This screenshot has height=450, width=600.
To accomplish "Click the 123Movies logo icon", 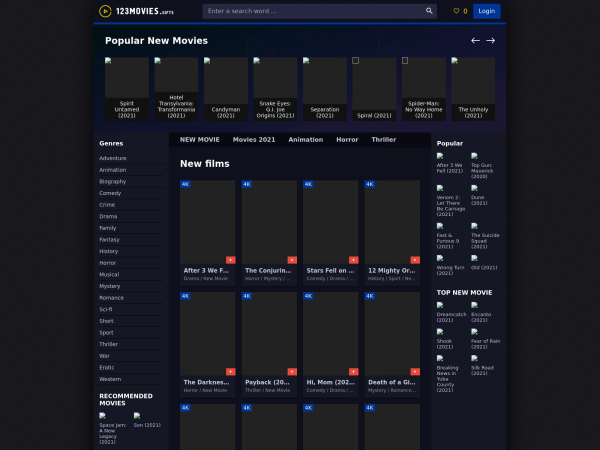I will point(105,11).
